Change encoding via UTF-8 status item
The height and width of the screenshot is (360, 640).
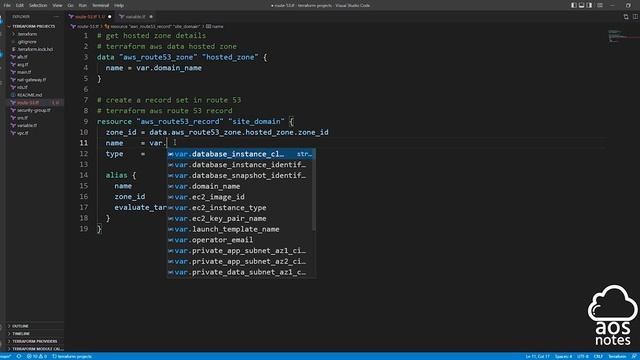[x=582, y=356]
